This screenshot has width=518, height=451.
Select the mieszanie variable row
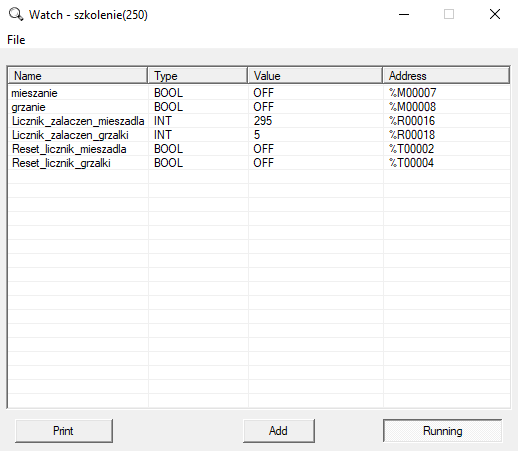[x=259, y=93]
